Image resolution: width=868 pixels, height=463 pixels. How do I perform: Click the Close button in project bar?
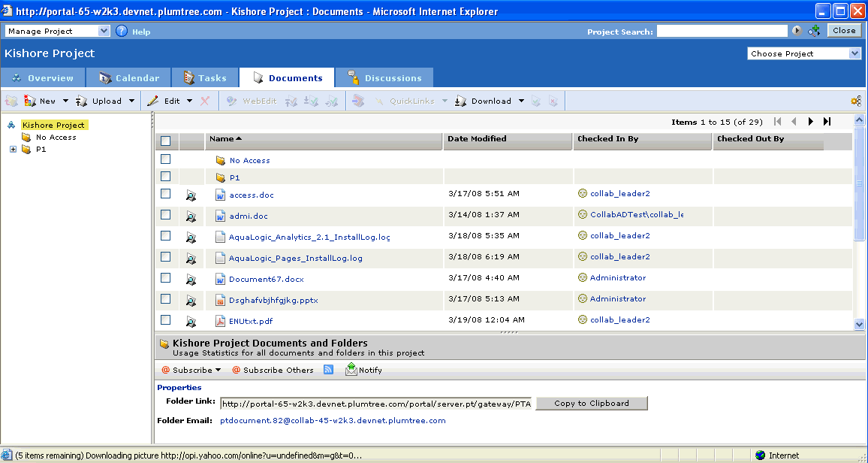tap(844, 31)
